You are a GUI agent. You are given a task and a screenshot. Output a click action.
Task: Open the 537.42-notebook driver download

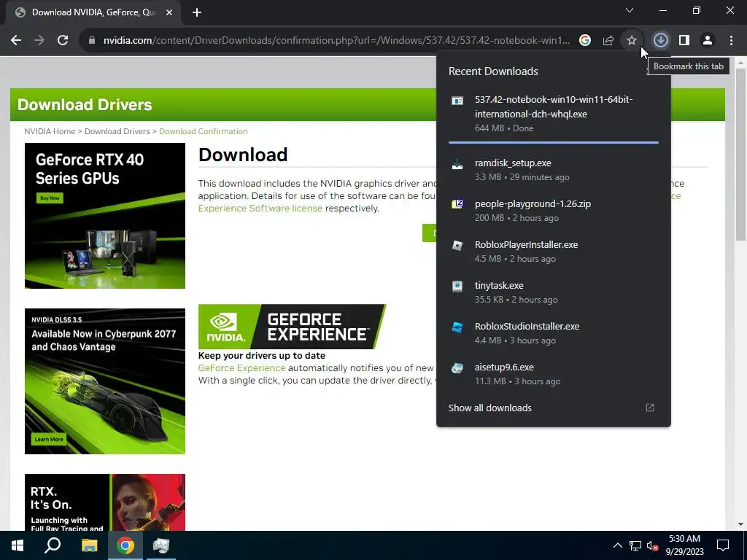554,113
